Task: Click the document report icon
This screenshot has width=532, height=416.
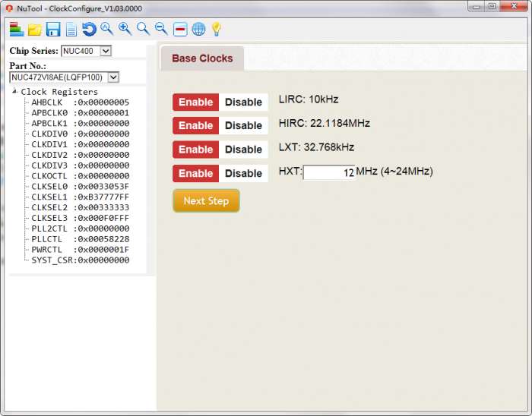Action: tap(71, 30)
